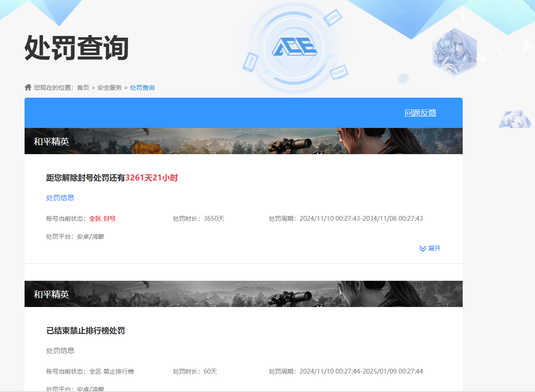
Task: Click the phone GAME icon left of ACE logo
Action: coord(250,62)
